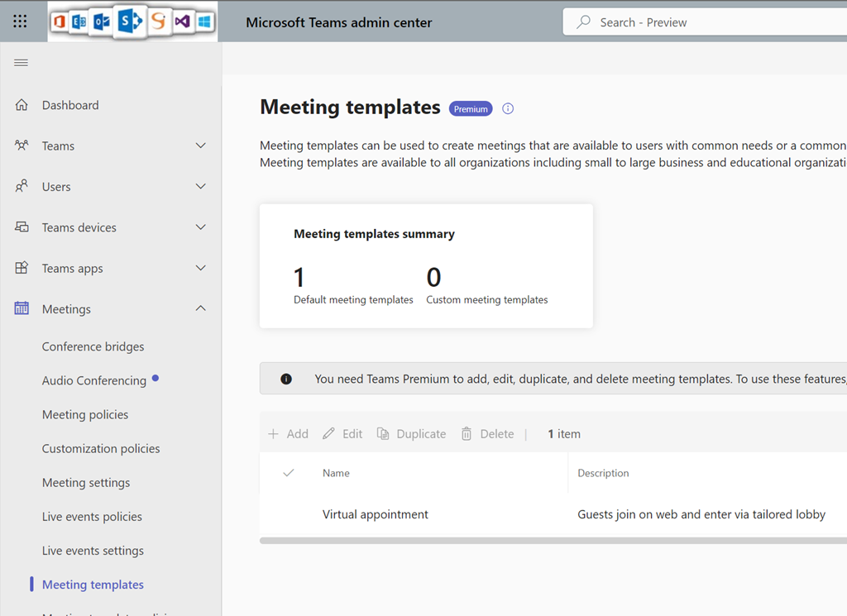Expand the Users section chevron

[x=200, y=186]
